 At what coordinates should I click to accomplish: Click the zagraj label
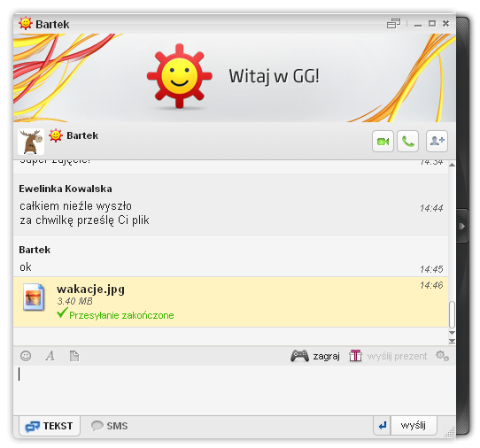pos(326,356)
